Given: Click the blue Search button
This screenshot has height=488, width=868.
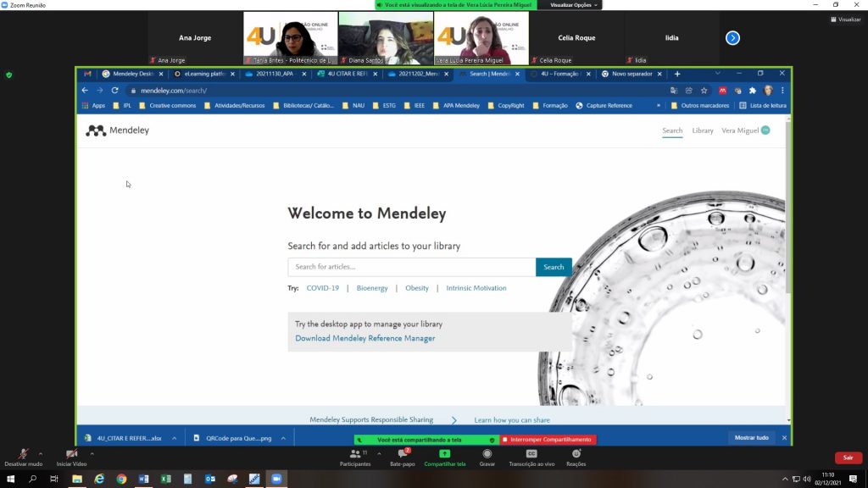Looking at the screenshot, I should 554,267.
